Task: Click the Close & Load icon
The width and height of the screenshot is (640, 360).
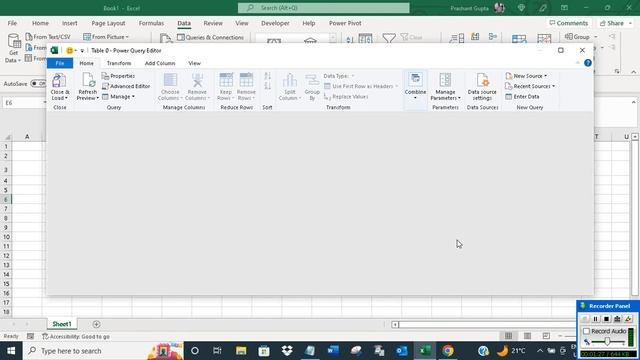Action: [x=60, y=81]
